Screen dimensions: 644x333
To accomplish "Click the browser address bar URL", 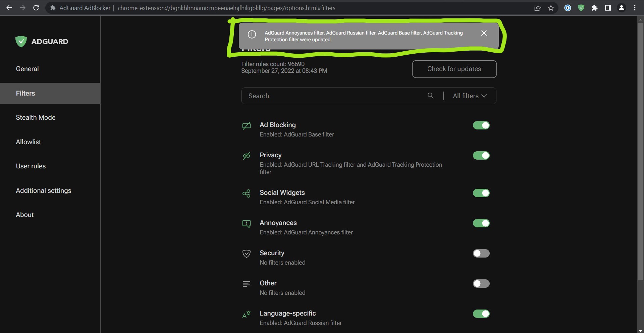I will coord(226,8).
